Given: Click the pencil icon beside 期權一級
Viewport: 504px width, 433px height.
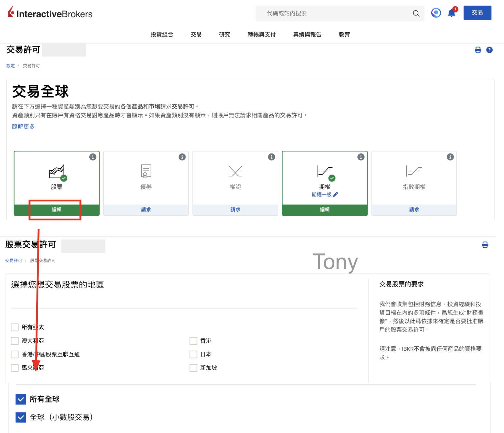Looking at the screenshot, I should [336, 195].
